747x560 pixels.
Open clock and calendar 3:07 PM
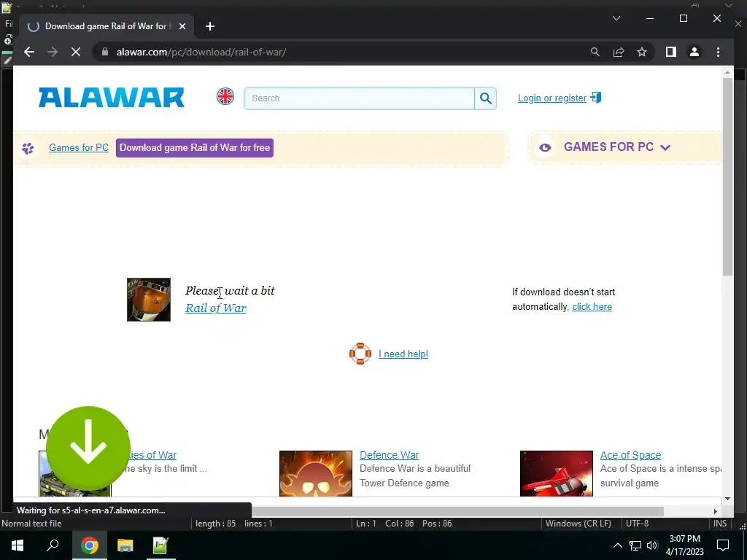point(684,545)
